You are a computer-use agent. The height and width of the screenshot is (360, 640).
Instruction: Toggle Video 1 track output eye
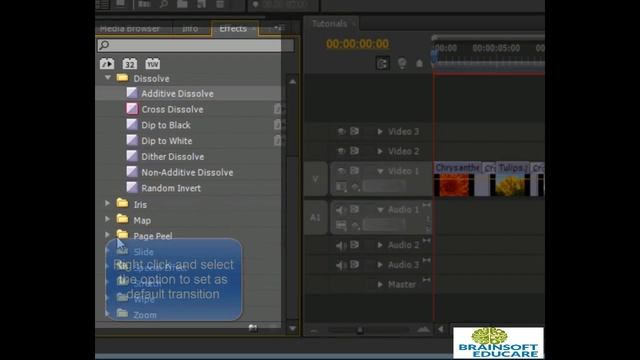click(x=342, y=171)
